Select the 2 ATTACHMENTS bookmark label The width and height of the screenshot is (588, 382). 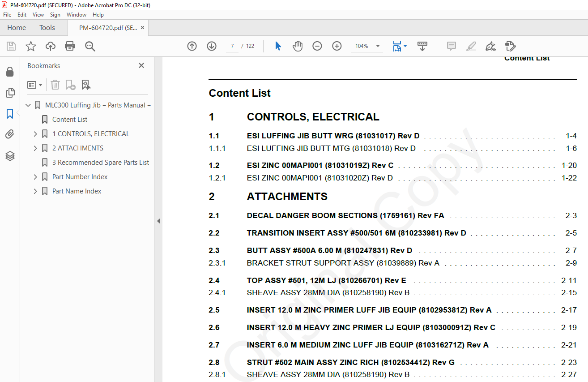tap(78, 148)
